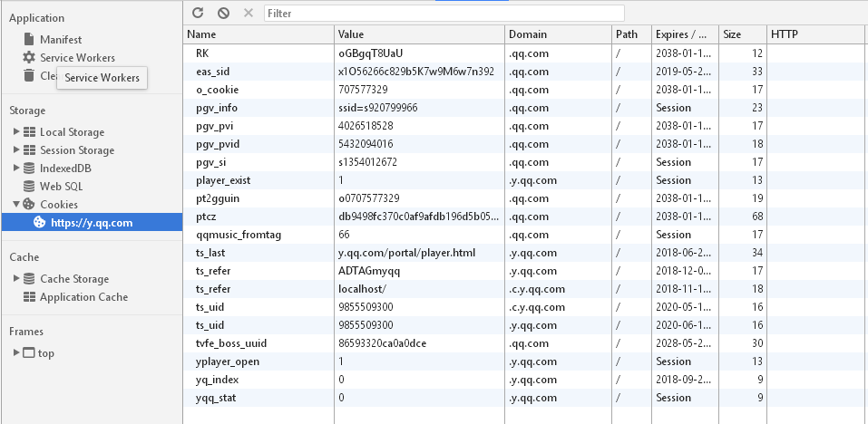Screen dimensions: 868x424
Task: Sort by the Size column header
Action: pos(743,34)
